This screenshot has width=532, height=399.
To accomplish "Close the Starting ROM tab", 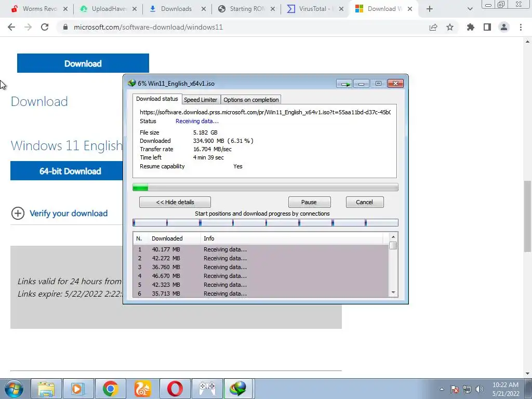I will [273, 9].
